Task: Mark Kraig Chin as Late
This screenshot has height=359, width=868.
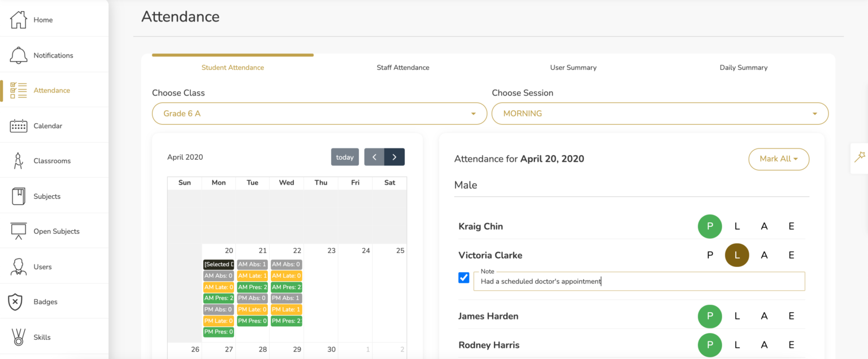Action: (x=737, y=226)
